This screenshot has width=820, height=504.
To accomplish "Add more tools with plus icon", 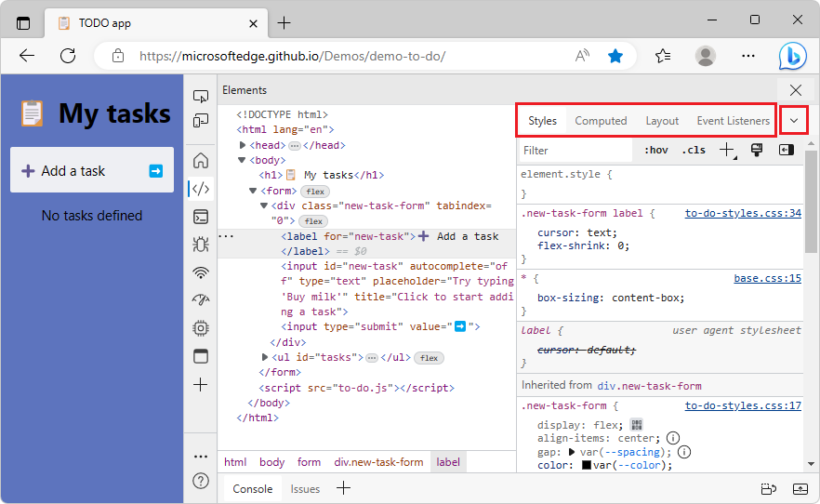I will pos(201,385).
